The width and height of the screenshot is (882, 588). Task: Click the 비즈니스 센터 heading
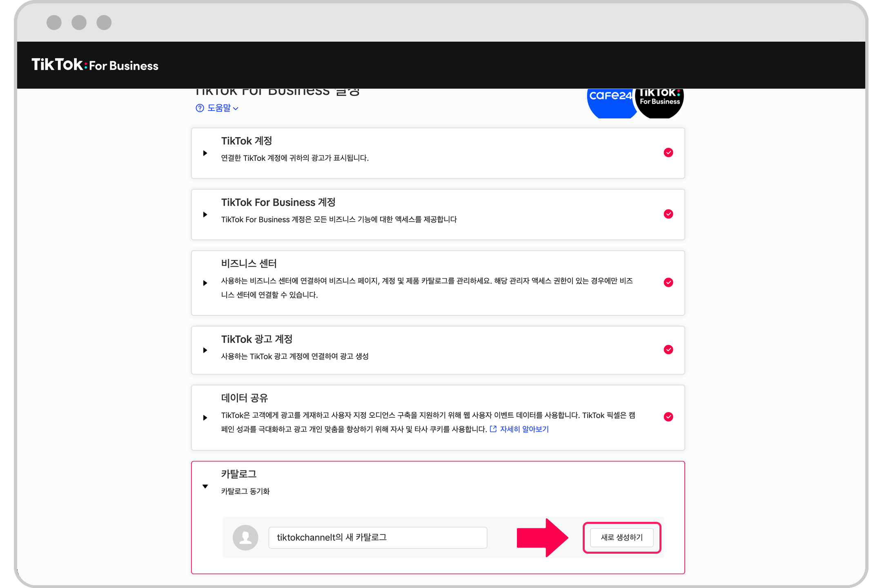[x=249, y=263]
